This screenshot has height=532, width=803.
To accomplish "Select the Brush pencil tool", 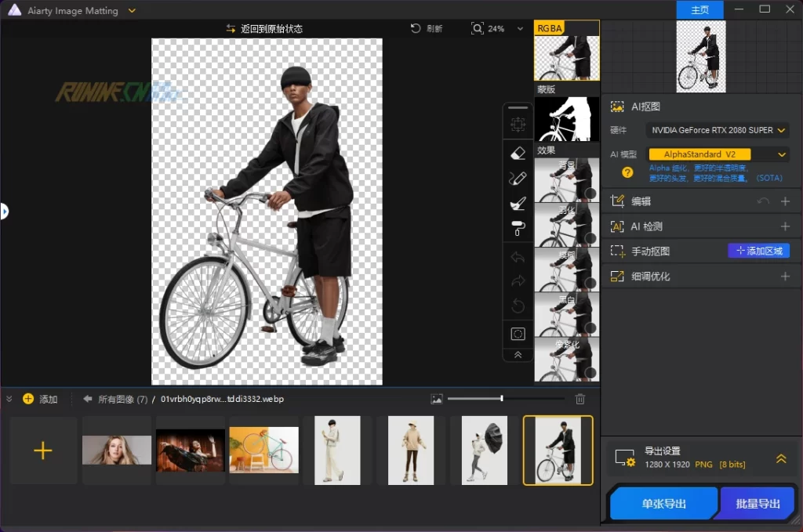I will [518, 178].
